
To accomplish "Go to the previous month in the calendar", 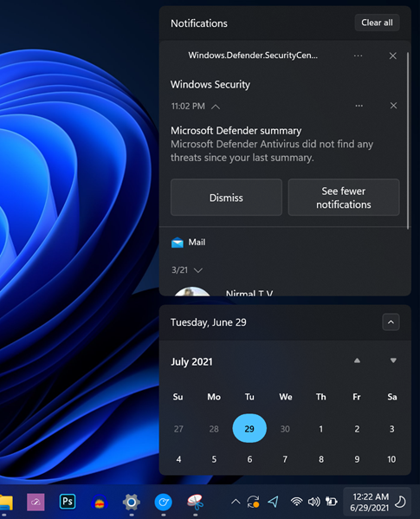I will (x=357, y=360).
